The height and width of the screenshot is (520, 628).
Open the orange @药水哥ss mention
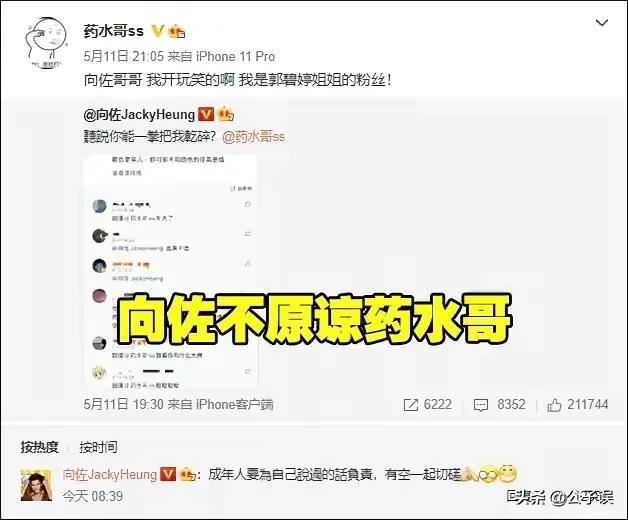point(254,137)
